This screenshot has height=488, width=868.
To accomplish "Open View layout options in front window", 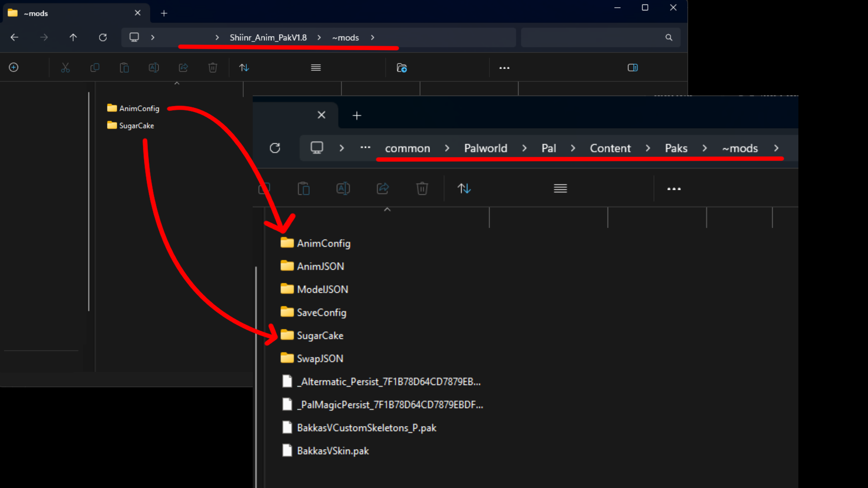I will (560, 188).
